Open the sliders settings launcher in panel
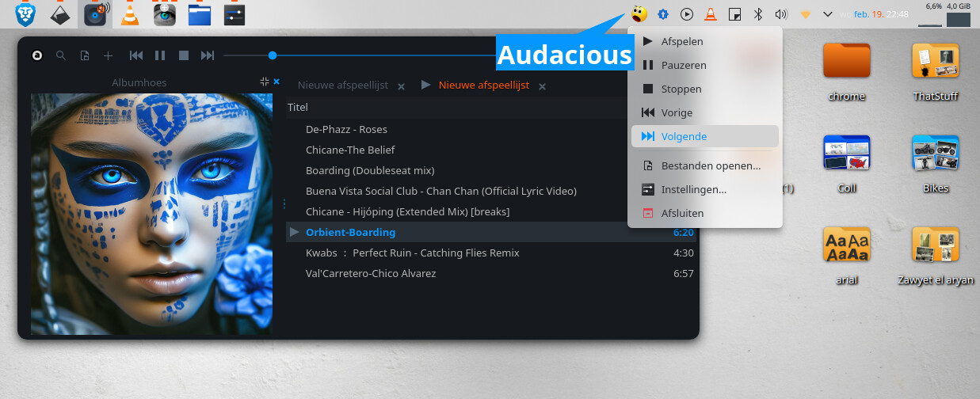This screenshot has width=980, height=399. (234, 14)
